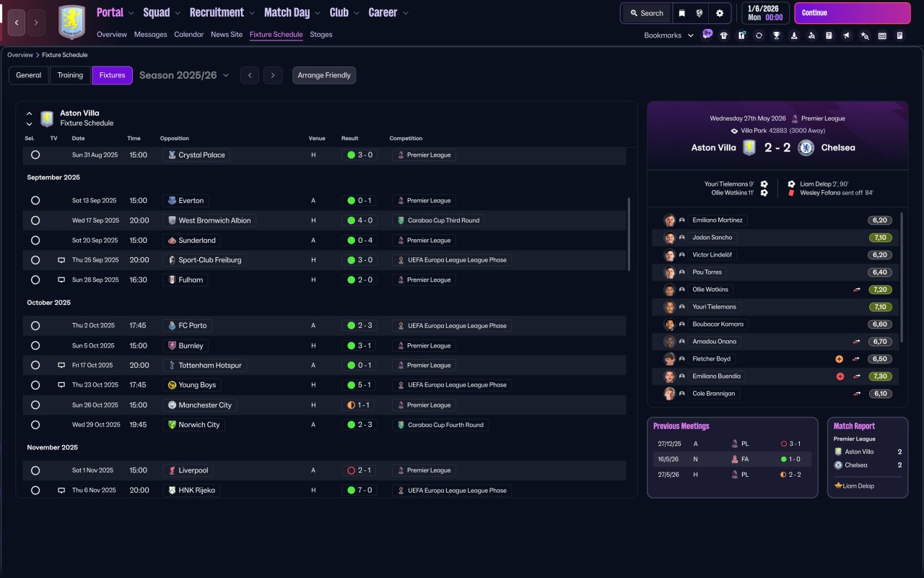This screenshot has width=924, height=578.
Task: Click the orange injury icon for Fletcher Boyd
Action: click(x=840, y=359)
